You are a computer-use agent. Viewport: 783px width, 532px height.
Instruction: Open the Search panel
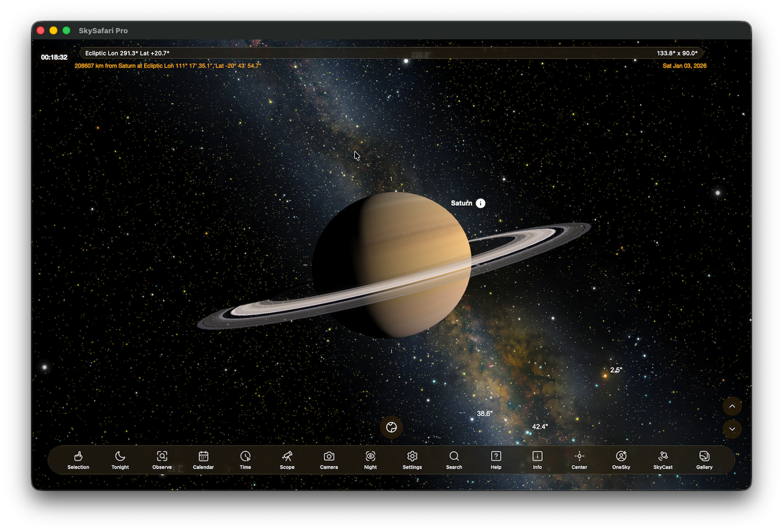click(x=454, y=459)
